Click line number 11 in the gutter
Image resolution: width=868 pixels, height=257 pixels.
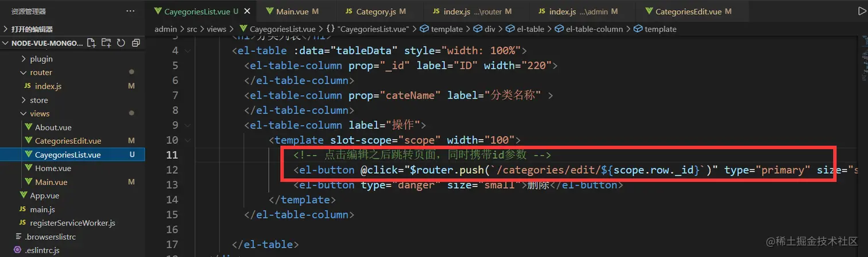[x=171, y=155]
